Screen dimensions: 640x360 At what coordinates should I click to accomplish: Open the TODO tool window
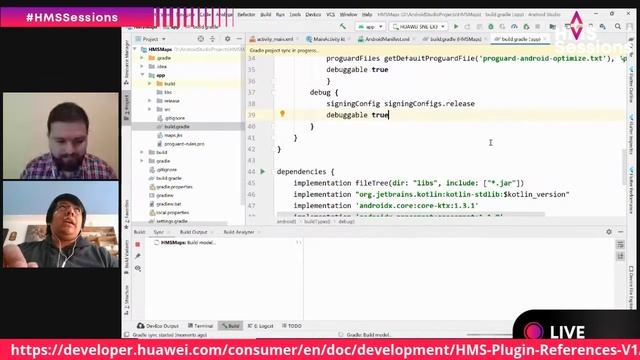(292, 326)
